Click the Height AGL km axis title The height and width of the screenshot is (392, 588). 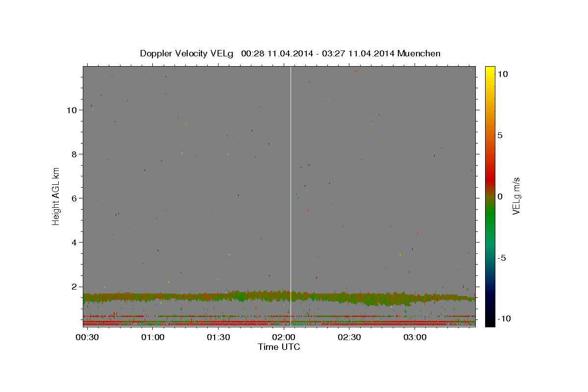[x=56, y=196]
